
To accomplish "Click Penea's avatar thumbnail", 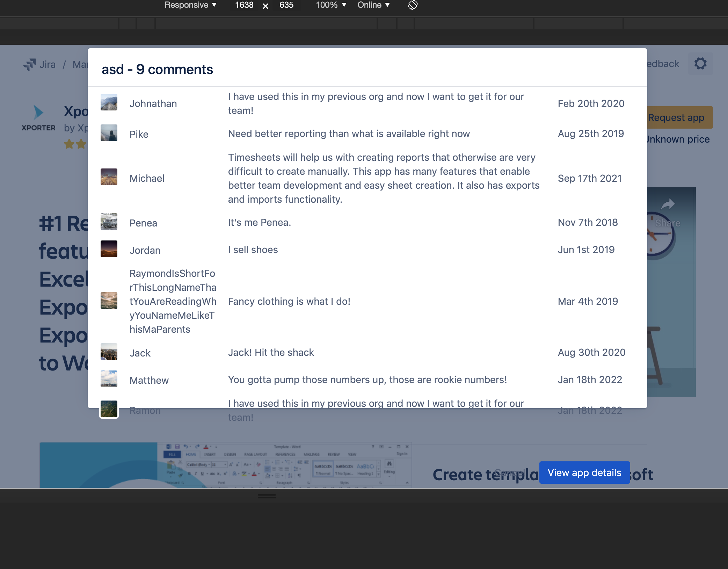I will [x=109, y=222].
